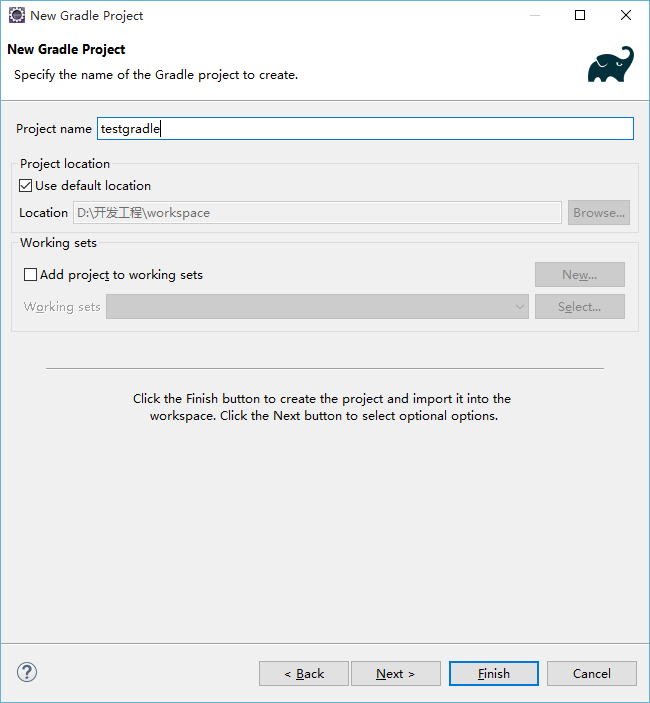Click the Browse... location button
This screenshot has width=650, height=703.
[x=599, y=213]
